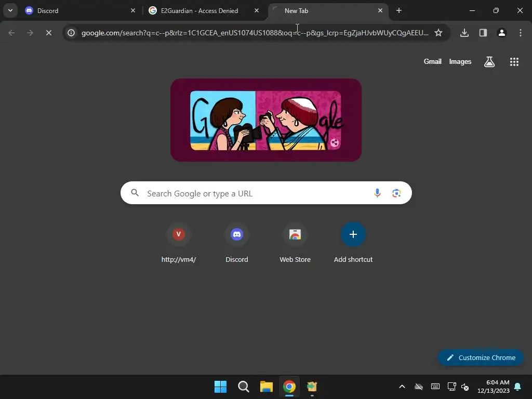
Task: Click the address bar URL text
Action: (x=255, y=33)
